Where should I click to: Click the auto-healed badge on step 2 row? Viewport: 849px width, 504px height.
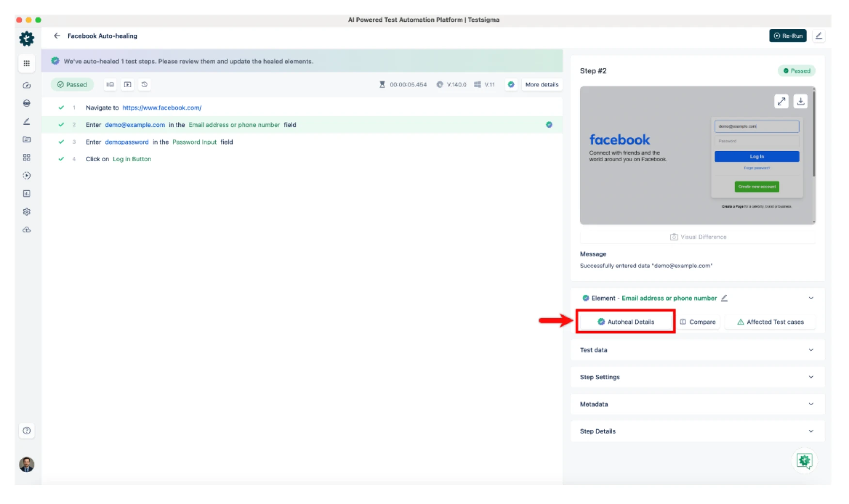[549, 125]
